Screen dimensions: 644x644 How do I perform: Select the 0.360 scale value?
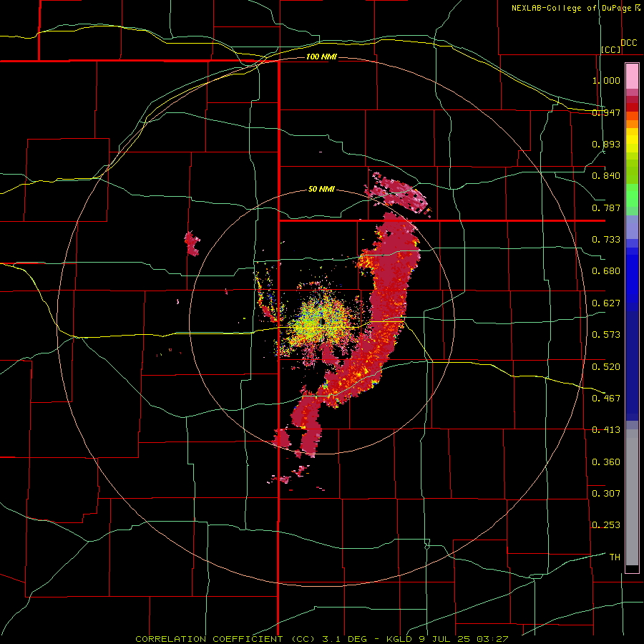pyautogui.click(x=606, y=462)
